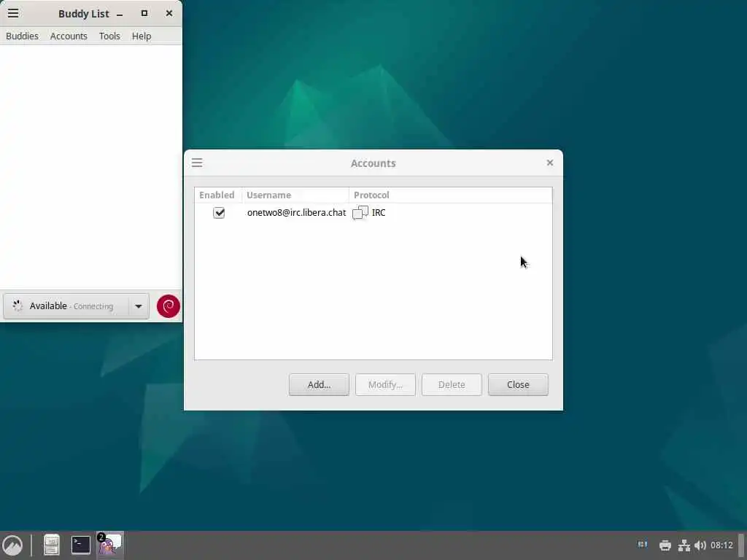Maximize the Buddy List window

(x=144, y=13)
